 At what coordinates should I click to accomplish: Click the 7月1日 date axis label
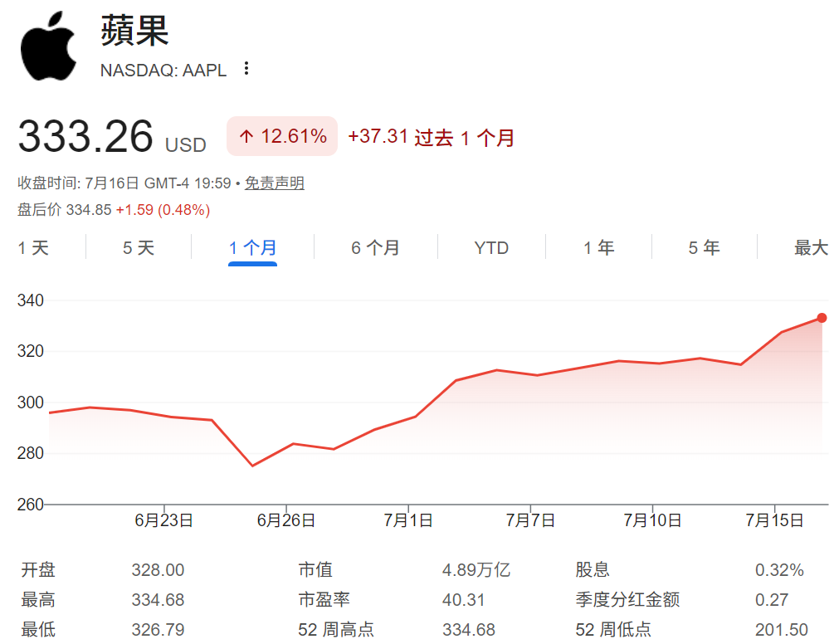click(x=408, y=520)
